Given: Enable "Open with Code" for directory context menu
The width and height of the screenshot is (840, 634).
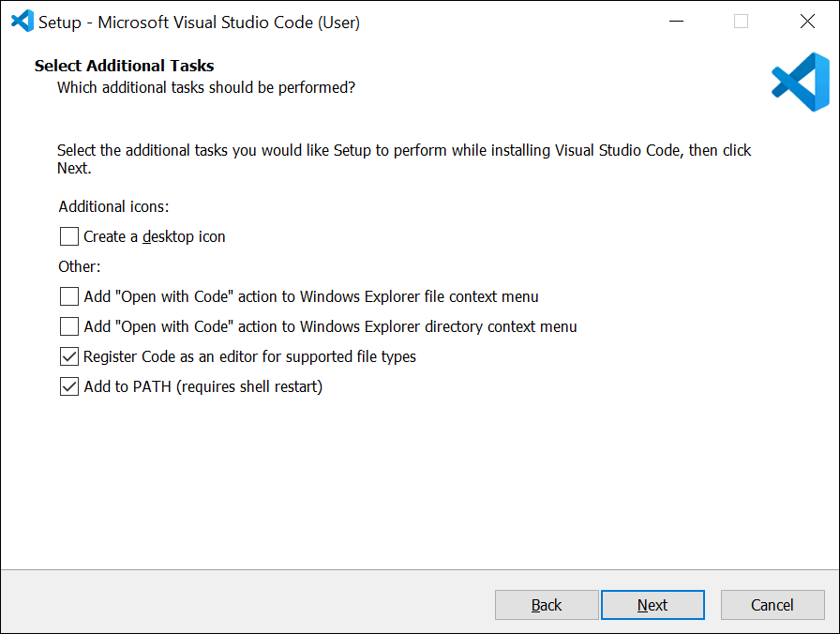Looking at the screenshot, I should coord(68,326).
